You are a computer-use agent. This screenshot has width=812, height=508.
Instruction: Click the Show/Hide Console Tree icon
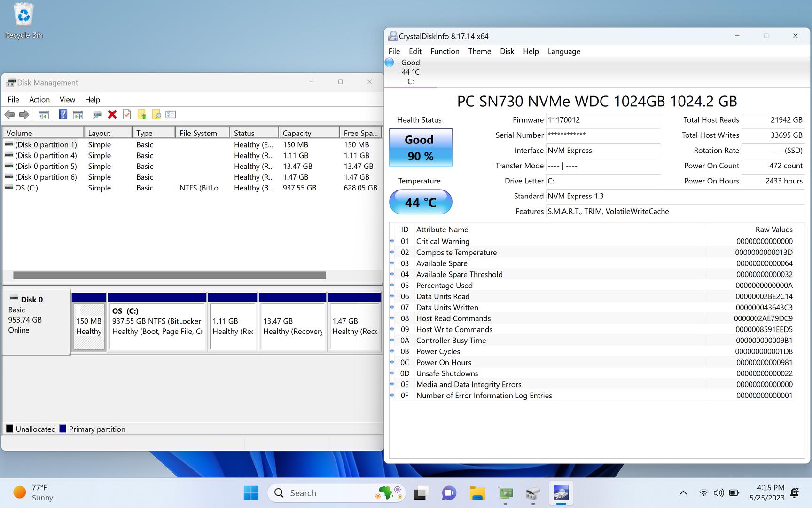tap(44, 114)
